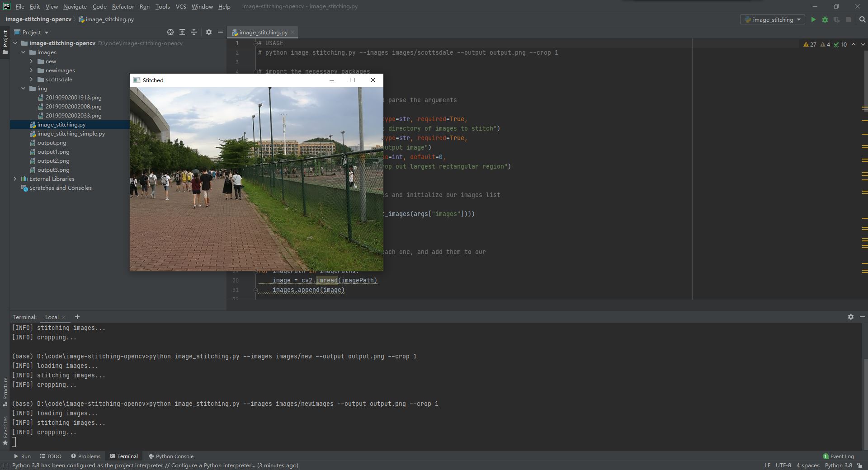Open the TODO tool window

pyautogui.click(x=51, y=456)
